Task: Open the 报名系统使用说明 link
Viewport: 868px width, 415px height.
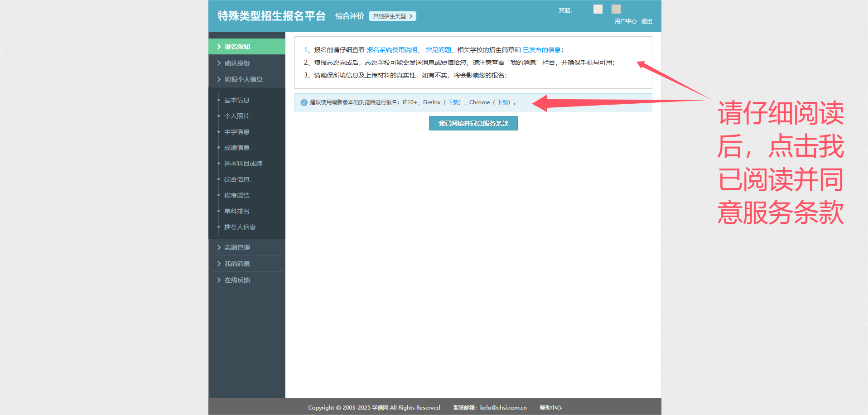Action: (x=392, y=50)
